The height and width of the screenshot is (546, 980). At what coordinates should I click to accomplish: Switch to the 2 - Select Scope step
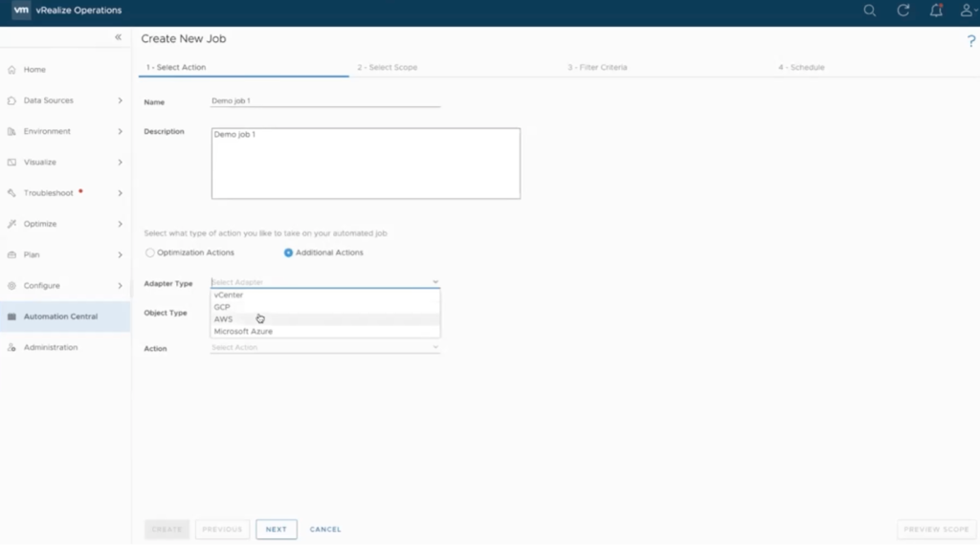[388, 68]
